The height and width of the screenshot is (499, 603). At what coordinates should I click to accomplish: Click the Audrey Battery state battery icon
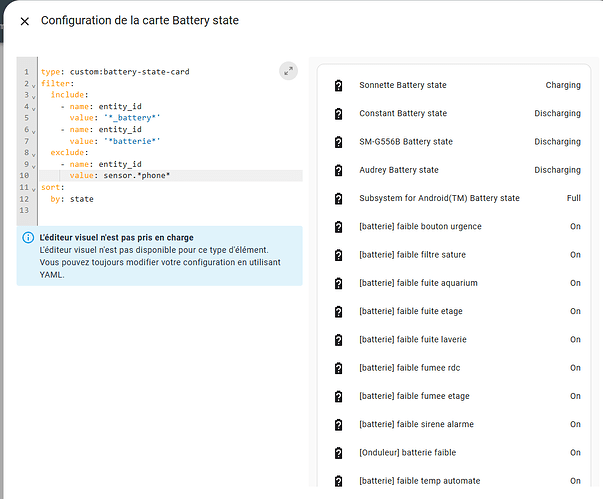(338, 170)
